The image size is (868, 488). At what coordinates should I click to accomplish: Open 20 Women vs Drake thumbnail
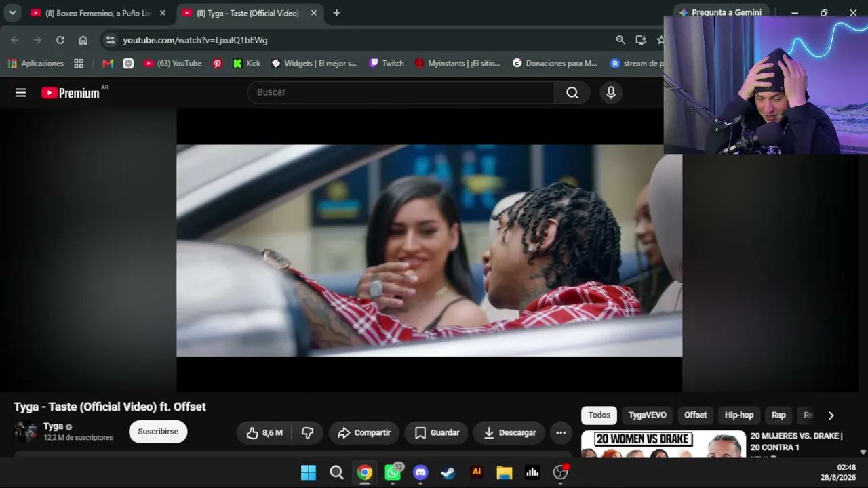[663, 444]
